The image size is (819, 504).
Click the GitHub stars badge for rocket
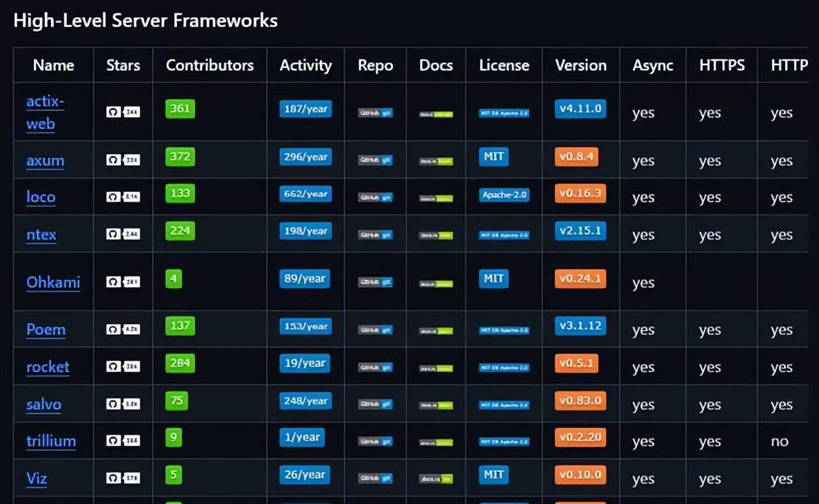pyautogui.click(x=123, y=366)
